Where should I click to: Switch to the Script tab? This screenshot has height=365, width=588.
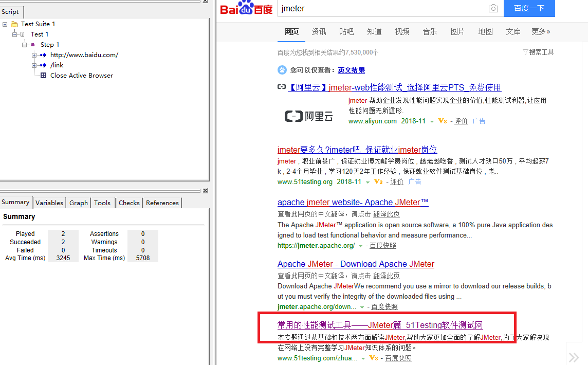pos(11,12)
